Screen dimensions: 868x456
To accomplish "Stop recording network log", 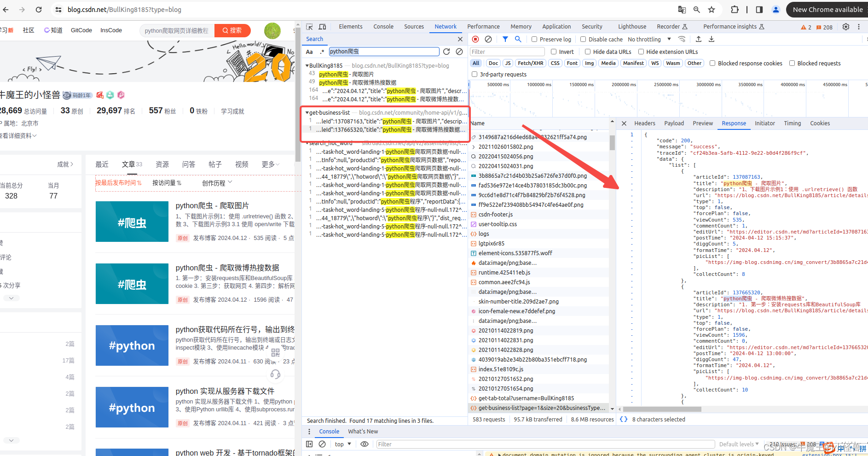I will point(475,39).
